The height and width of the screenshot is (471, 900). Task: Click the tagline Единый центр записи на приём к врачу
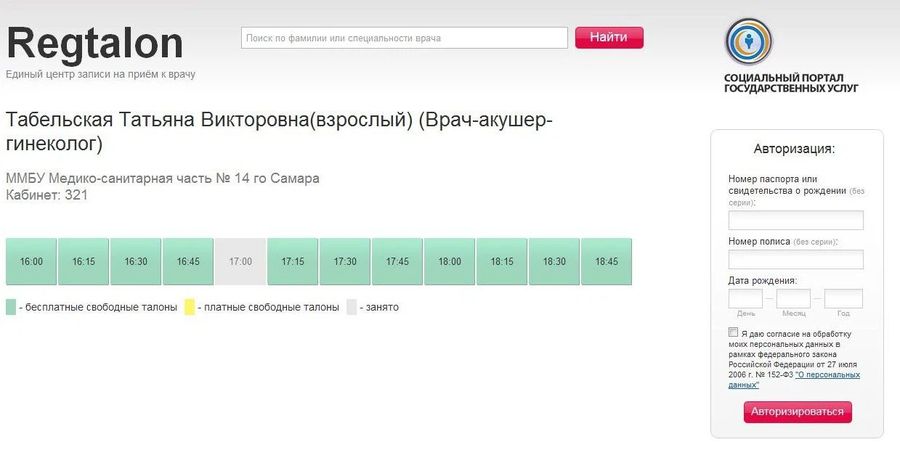[x=100, y=74]
